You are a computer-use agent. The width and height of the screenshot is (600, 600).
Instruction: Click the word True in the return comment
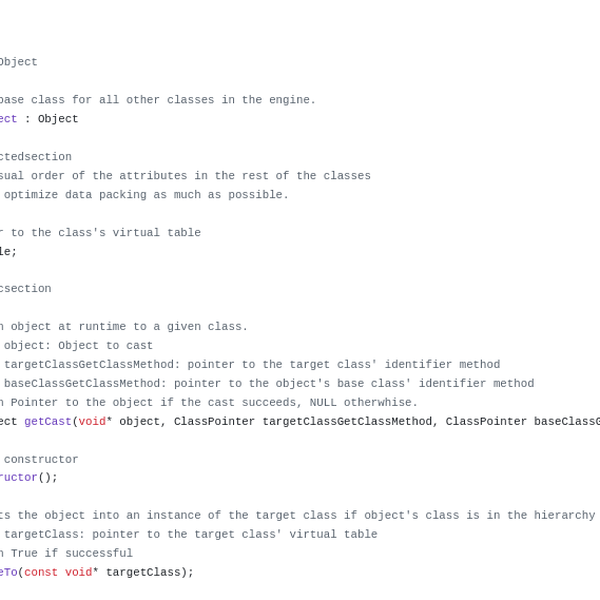point(28,554)
